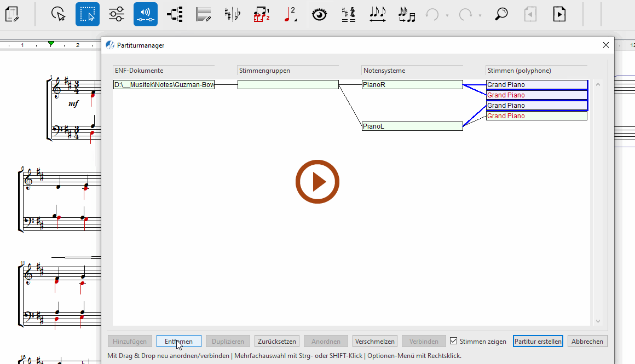This screenshot has height=364, width=635.
Task: Click the Partitur erstellen button
Action: tap(538, 341)
